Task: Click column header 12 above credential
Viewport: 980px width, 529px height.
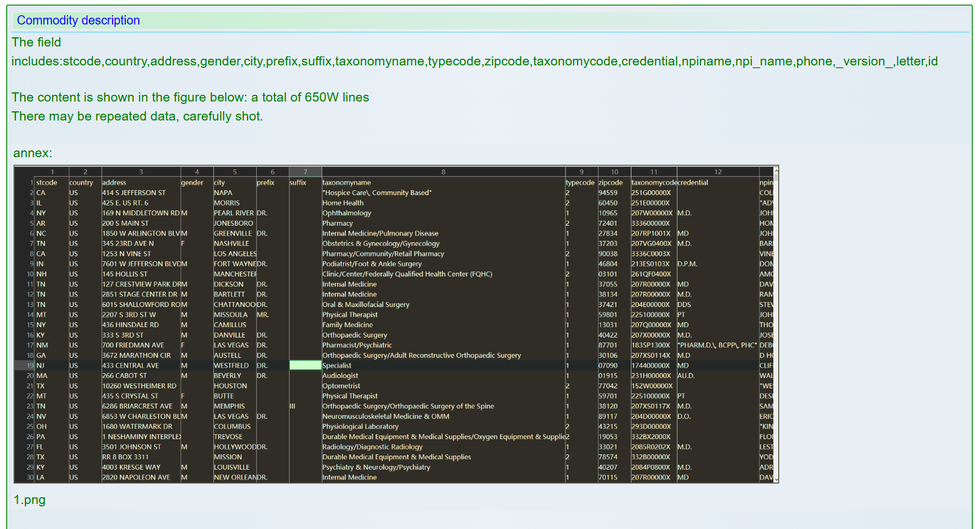Action: click(x=718, y=172)
